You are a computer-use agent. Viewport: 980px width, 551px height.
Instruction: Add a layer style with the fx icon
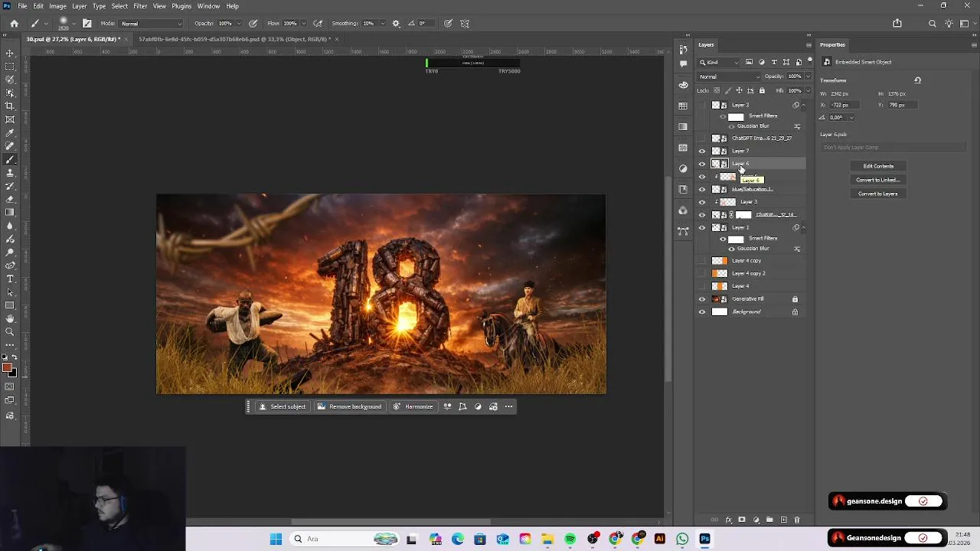(x=727, y=520)
